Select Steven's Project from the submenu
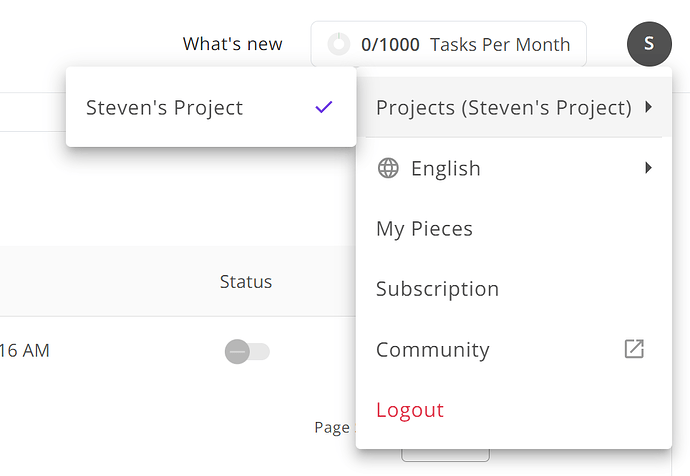The width and height of the screenshot is (690, 476). (165, 108)
